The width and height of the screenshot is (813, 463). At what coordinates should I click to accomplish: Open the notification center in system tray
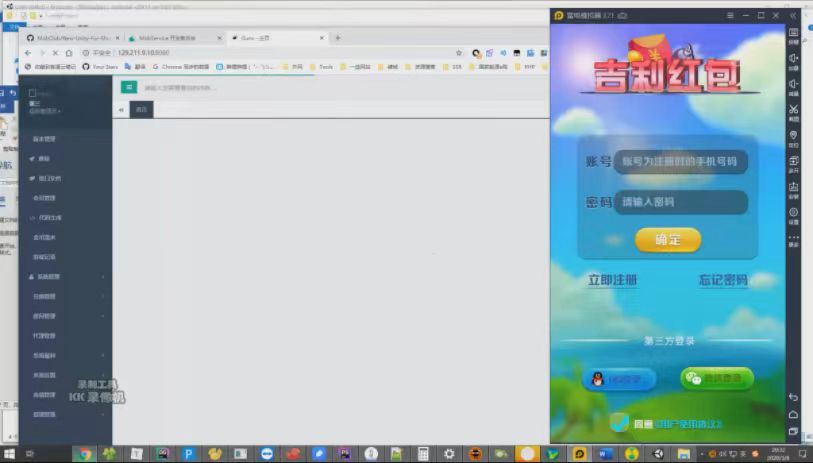[x=803, y=454]
